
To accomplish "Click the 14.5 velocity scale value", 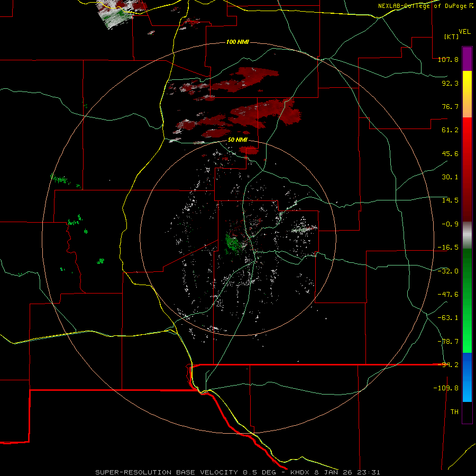I will (450, 200).
